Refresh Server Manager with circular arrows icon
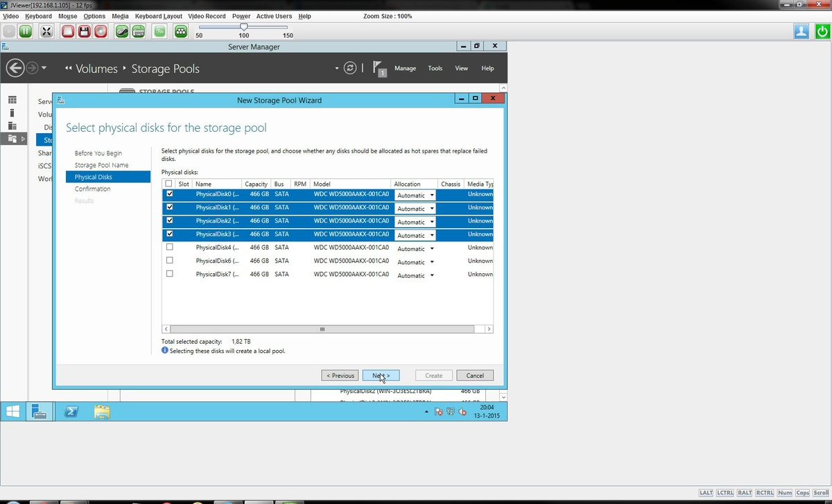Viewport: 832px width, 504px height. point(351,68)
